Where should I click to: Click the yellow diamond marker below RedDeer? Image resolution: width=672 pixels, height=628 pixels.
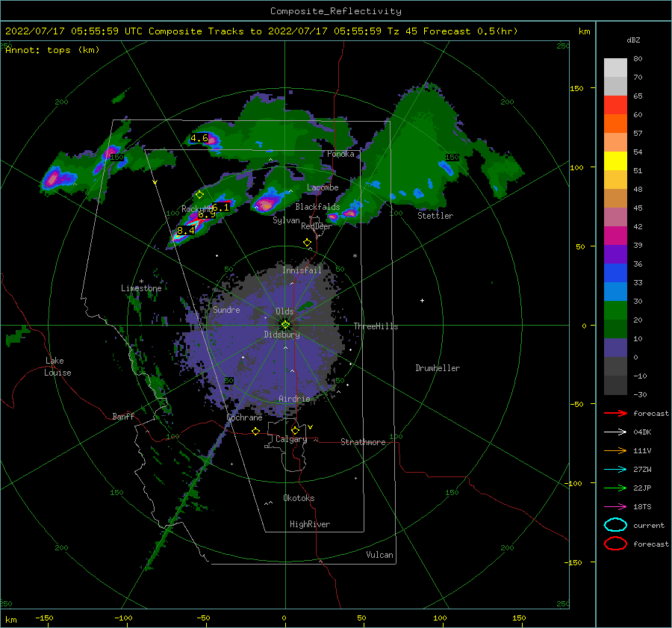tap(308, 243)
